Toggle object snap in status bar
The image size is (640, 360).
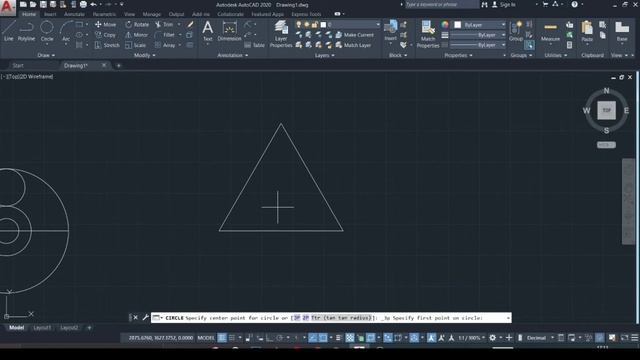tap(323, 338)
